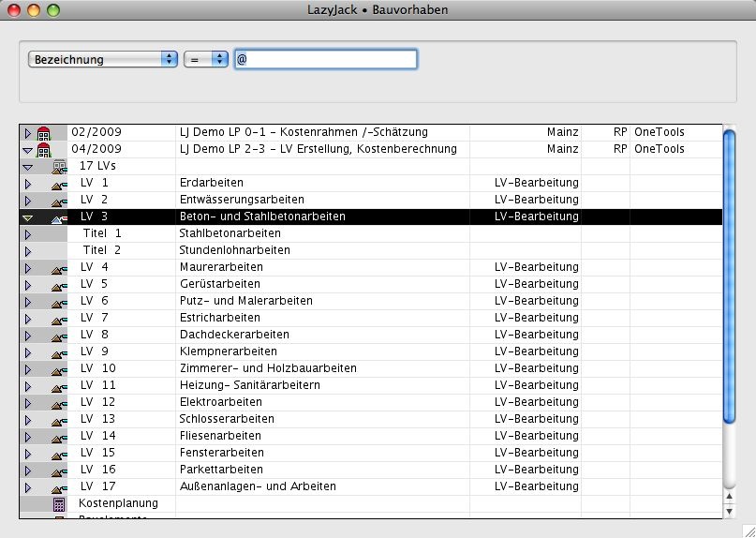This screenshot has height=538, width=756.
Task: Expand LV 10 Zimmerer- und Holzbauarbeiten
Action: (27, 369)
